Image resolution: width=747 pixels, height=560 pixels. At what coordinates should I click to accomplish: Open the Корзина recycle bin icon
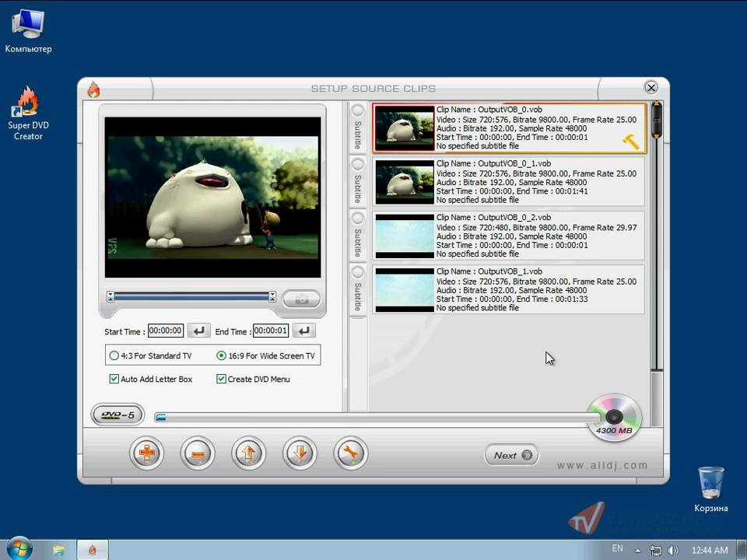710,489
